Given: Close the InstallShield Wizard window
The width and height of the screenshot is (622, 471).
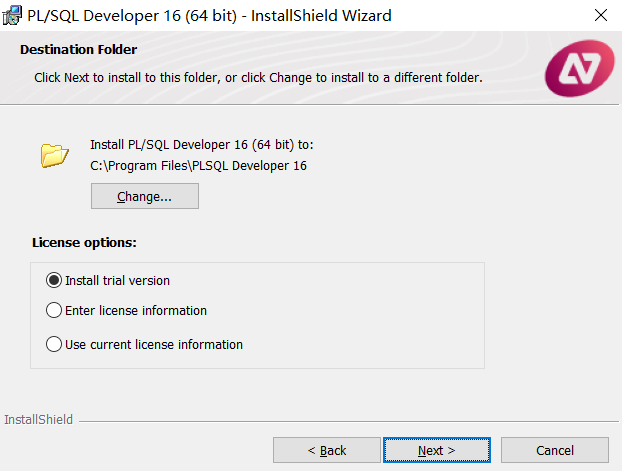Looking at the screenshot, I should [x=601, y=15].
